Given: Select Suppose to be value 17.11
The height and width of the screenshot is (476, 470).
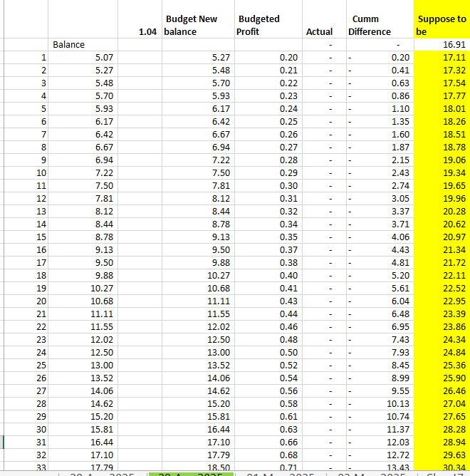Looking at the screenshot, I should click(x=442, y=58).
